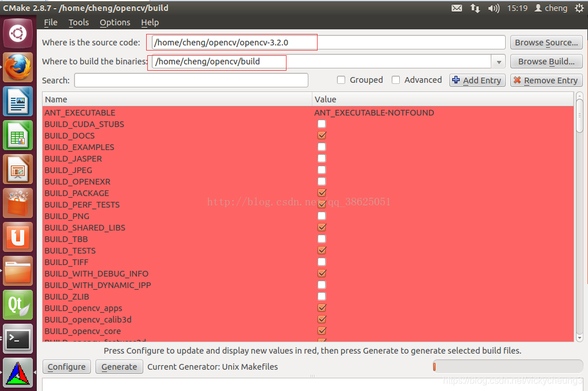Click the build binaries path field
The image size is (588, 391).
[322, 62]
